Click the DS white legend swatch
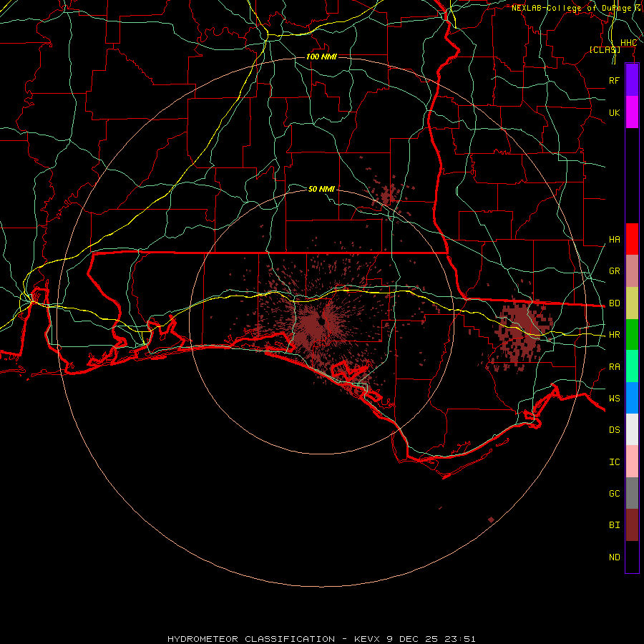The image size is (644, 644). 632,429
